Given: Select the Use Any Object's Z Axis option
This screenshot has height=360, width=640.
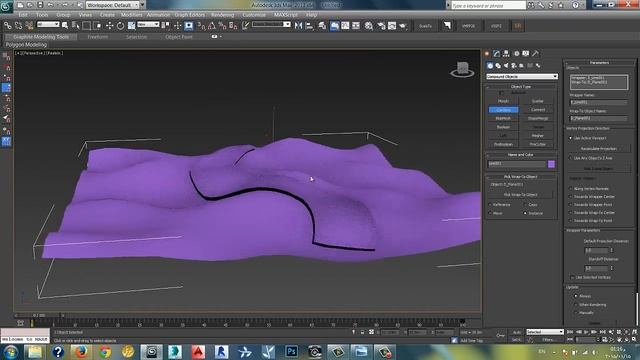Looking at the screenshot, I should click(x=571, y=158).
